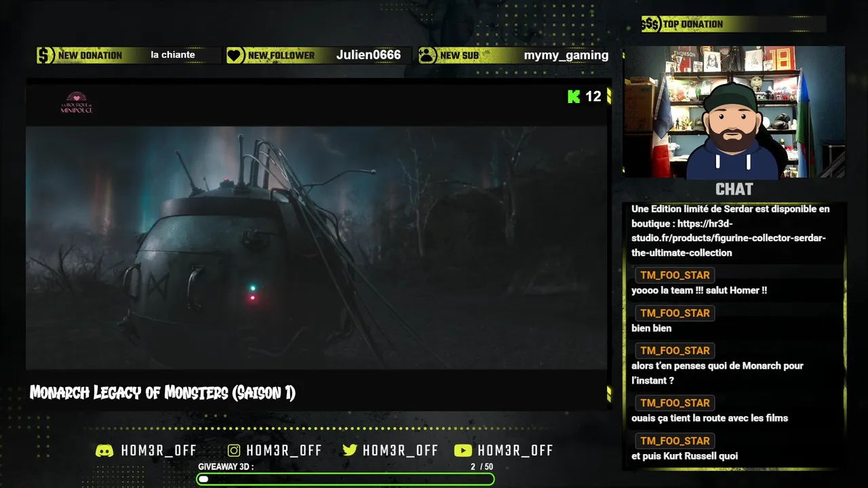Click the Giveaway 3D progress bar
The width and height of the screenshot is (868, 488).
pos(345,479)
